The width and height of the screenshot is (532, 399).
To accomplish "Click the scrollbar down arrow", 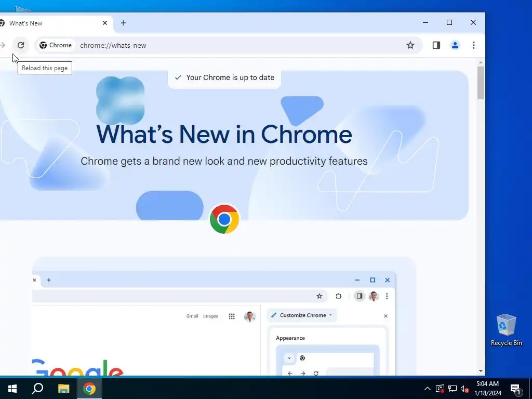I will (481, 371).
